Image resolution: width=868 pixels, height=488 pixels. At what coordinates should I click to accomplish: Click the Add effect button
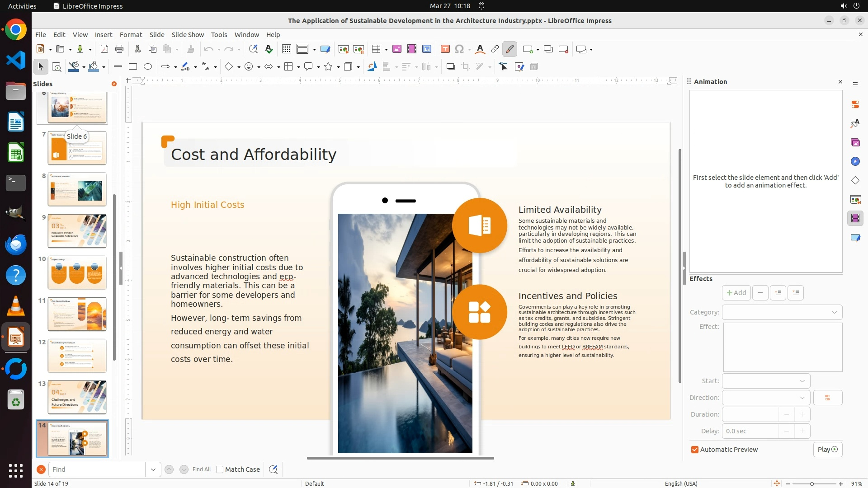tap(736, 293)
